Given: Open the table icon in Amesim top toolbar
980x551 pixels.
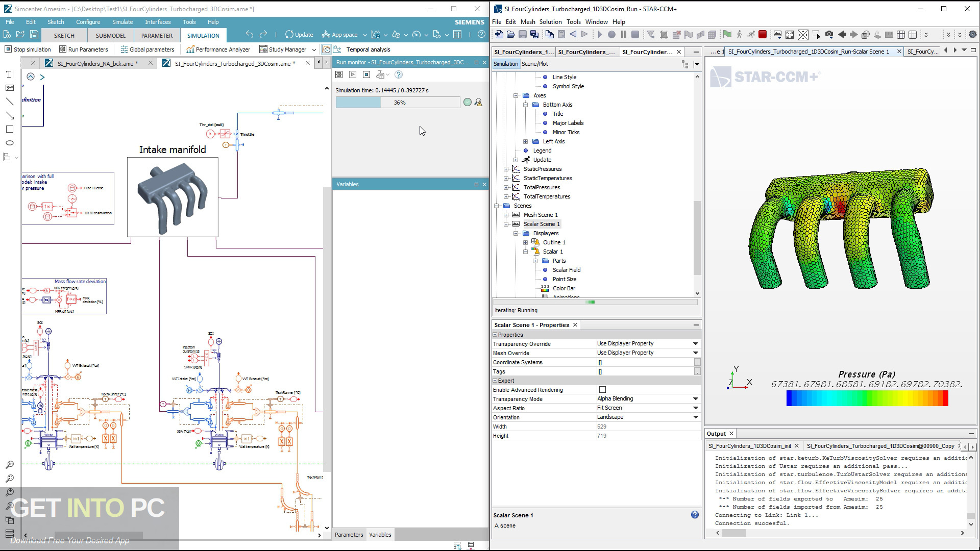Looking at the screenshot, I should [x=457, y=35].
